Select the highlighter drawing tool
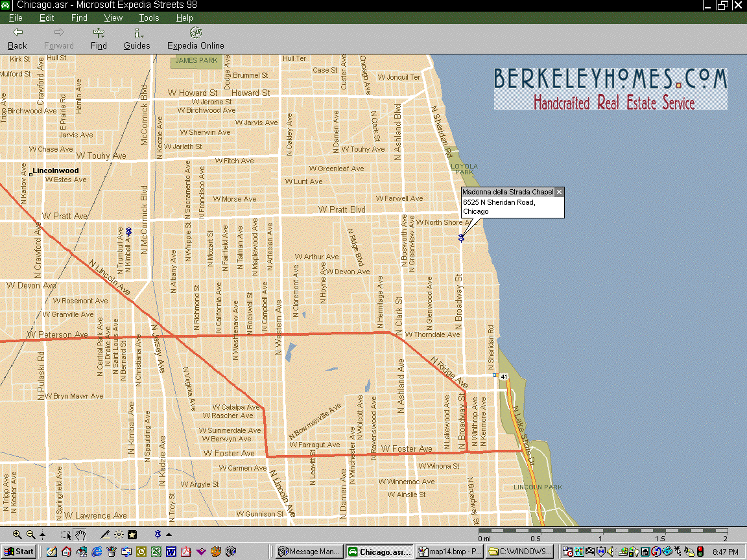This screenshot has width=747, height=560. tap(105, 535)
